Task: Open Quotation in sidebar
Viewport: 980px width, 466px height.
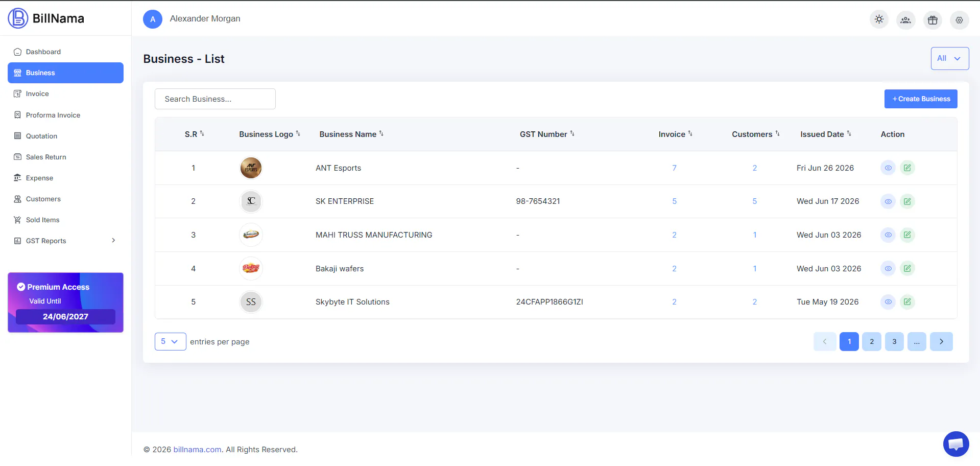Action: tap(65, 136)
